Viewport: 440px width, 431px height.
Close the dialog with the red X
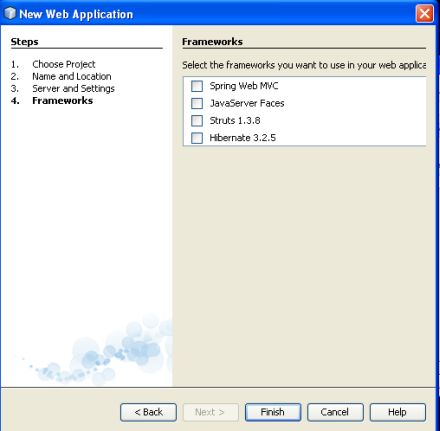click(x=424, y=14)
